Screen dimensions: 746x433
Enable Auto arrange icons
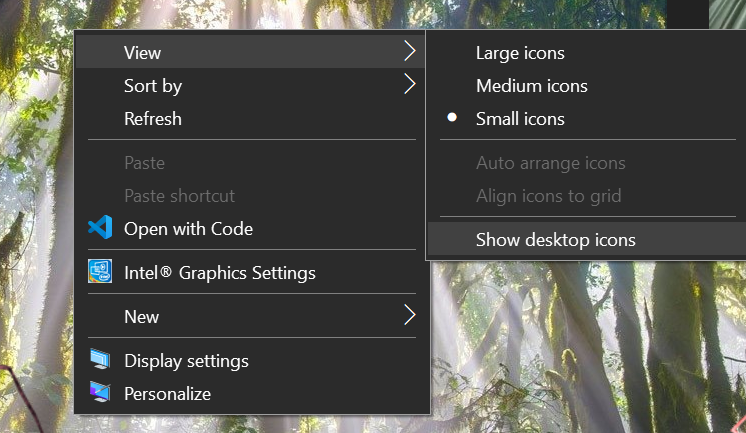click(550, 163)
